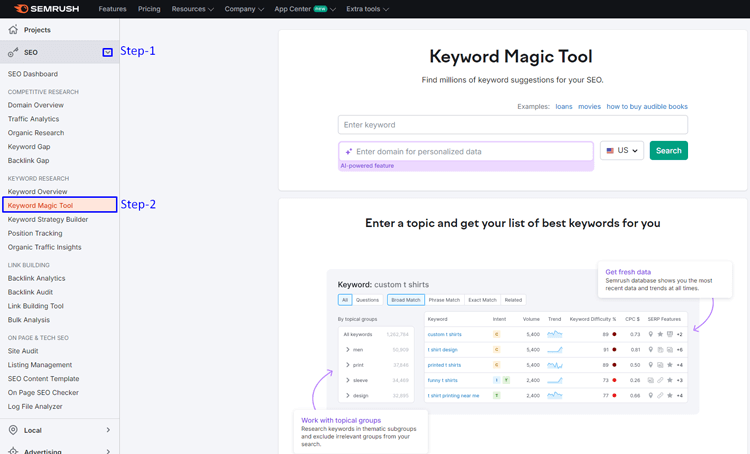Open Site Audit
This screenshot has width=750, height=454.
click(x=23, y=351)
